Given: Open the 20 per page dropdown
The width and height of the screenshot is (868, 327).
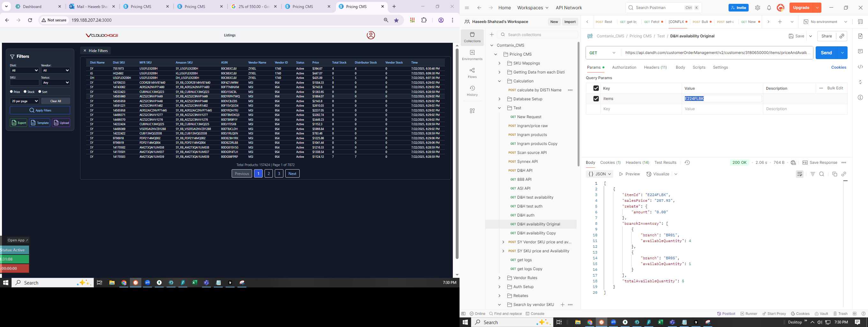Looking at the screenshot, I should click(x=25, y=101).
